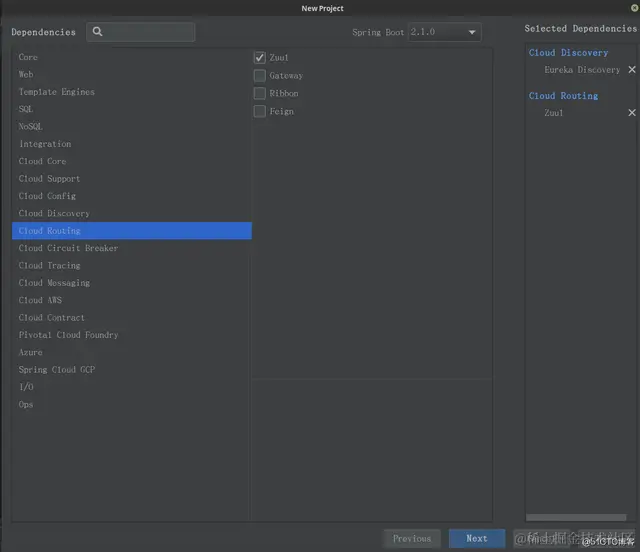
Task: Focus the dependencies search field
Action: click(x=140, y=32)
